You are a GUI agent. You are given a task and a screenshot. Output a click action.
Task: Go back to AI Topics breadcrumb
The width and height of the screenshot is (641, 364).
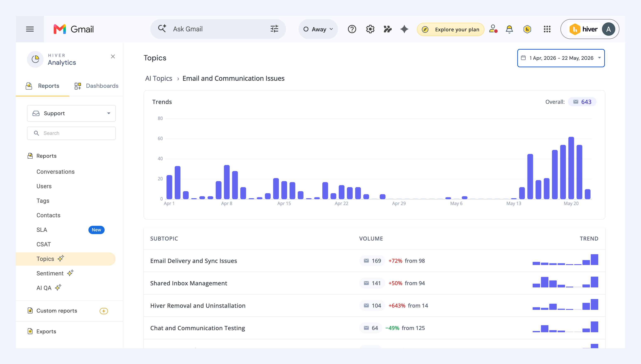click(x=159, y=78)
